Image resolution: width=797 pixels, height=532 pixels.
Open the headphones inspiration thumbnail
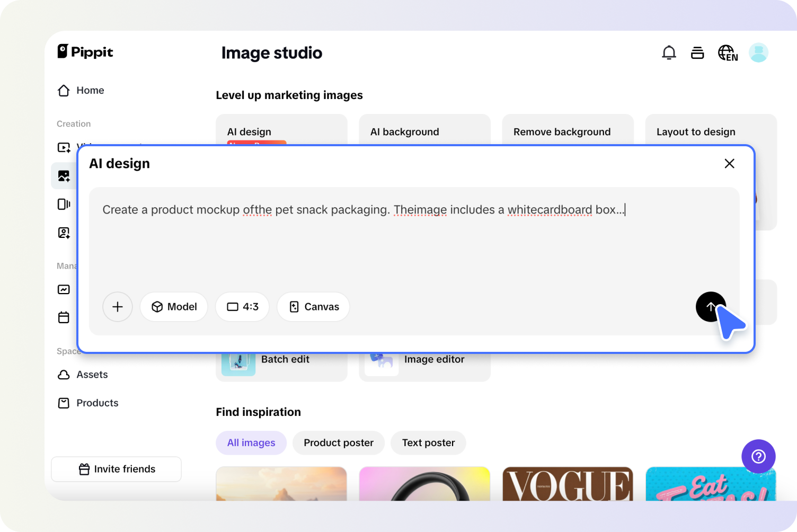coord(424,484)
